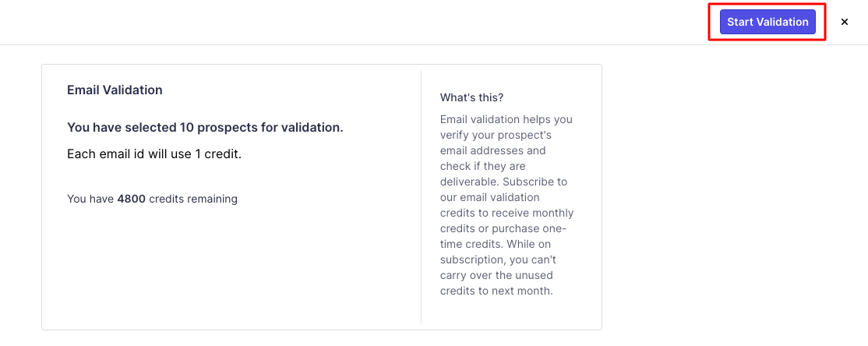
Task: Click the 'What's this?' heading
Action: coord(471,97)
